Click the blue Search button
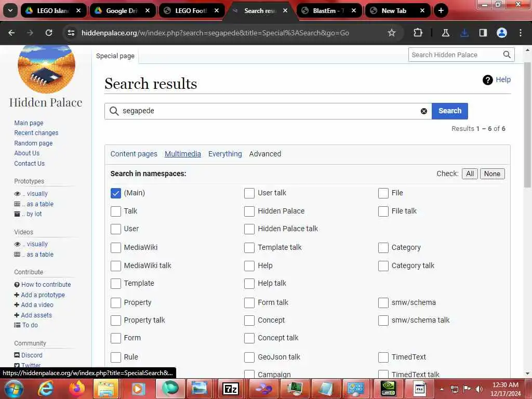532x399 pixels. click(449, 111)
